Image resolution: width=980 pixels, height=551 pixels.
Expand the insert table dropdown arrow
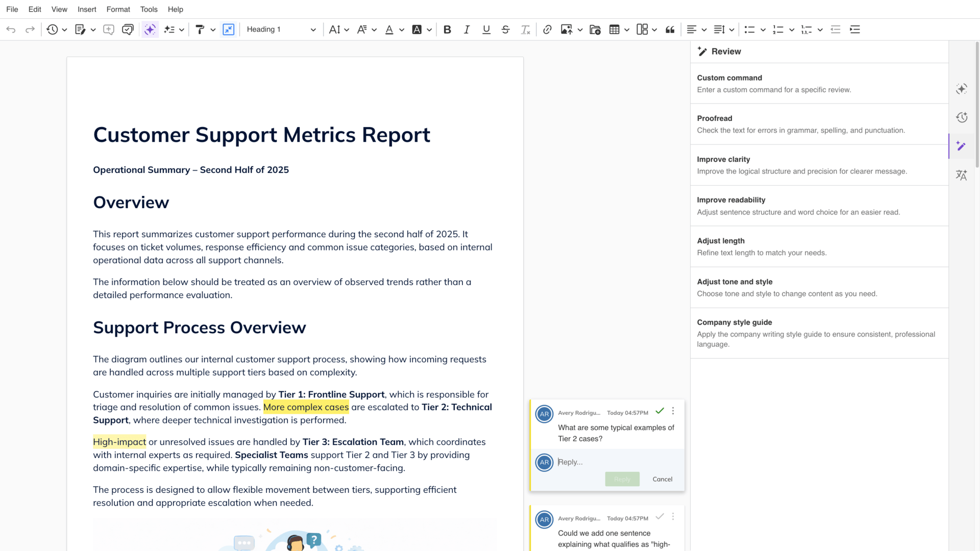point(627,30)
